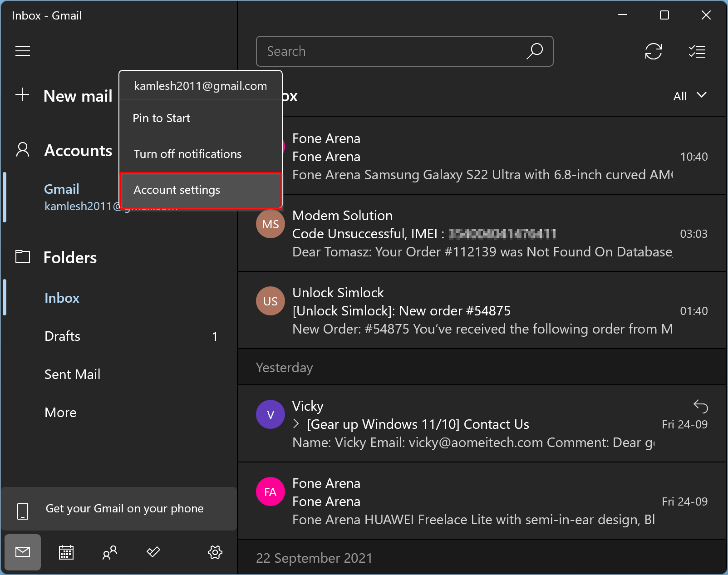Click the Yesterday group header
This screenshot has width=728, height=575.
[x=482, y=367]
